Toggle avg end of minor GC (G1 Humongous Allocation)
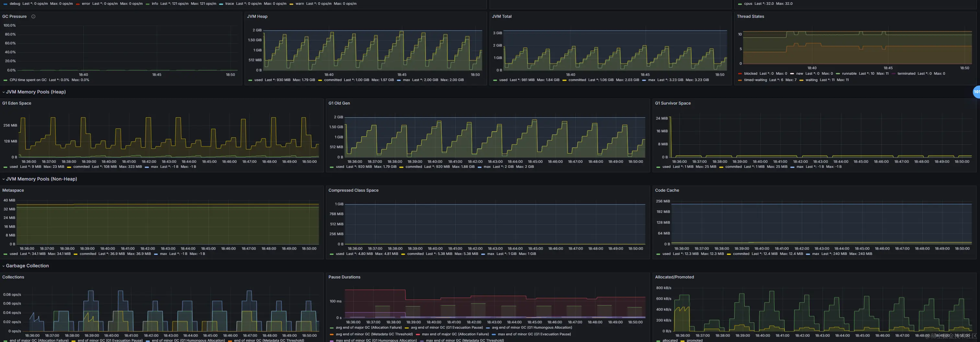Viewport: 980px width, 342px height. [532, 327]
